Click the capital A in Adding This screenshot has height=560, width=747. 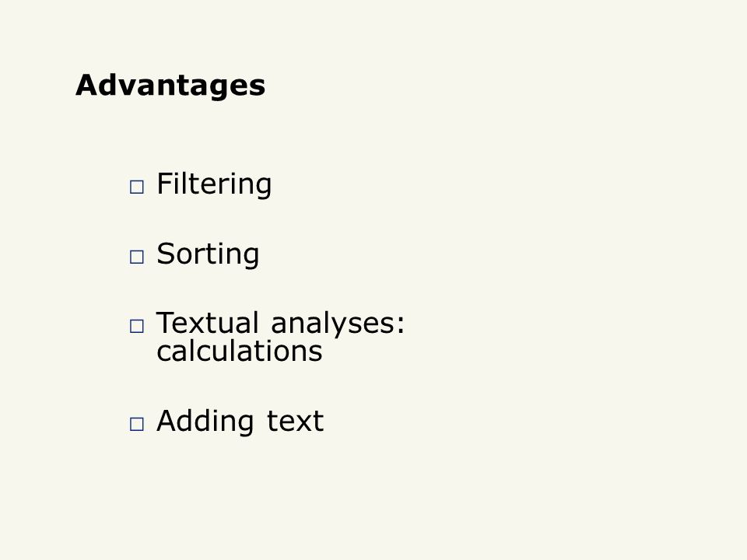[168, 421]
